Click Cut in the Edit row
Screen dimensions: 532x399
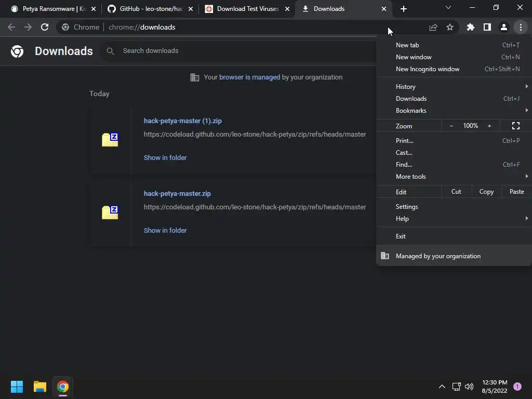click(x=456, y=192)
